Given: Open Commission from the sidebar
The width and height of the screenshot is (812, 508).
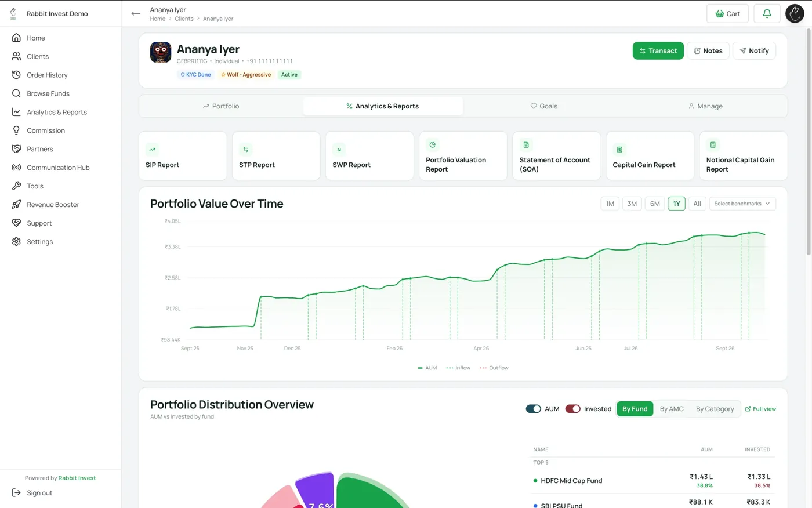Looking at the screenshot, I should tap(46, 130).
